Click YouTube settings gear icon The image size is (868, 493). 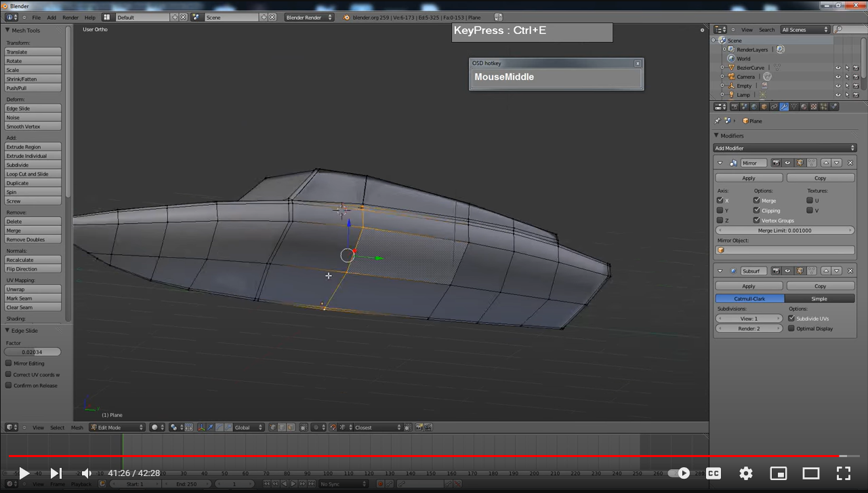pyautogui.click(x=746, y=473)
